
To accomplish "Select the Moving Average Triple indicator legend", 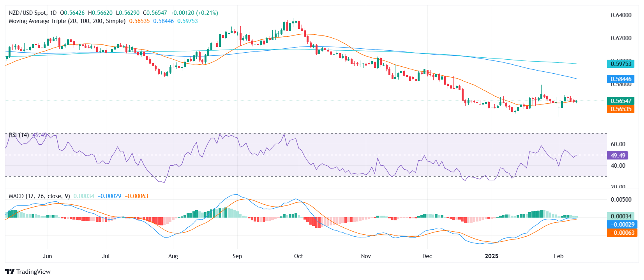I will point(67,21).
